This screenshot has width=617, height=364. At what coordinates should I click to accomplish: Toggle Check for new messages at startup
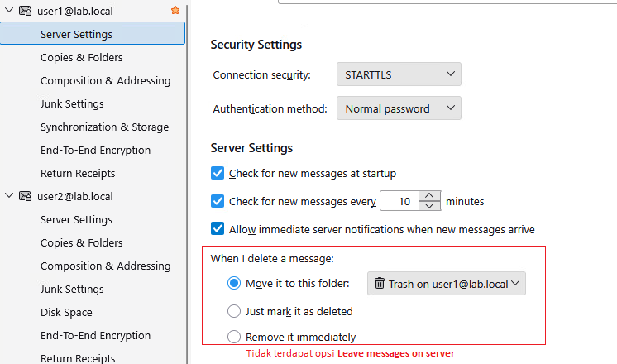click(x=218, y=173)
